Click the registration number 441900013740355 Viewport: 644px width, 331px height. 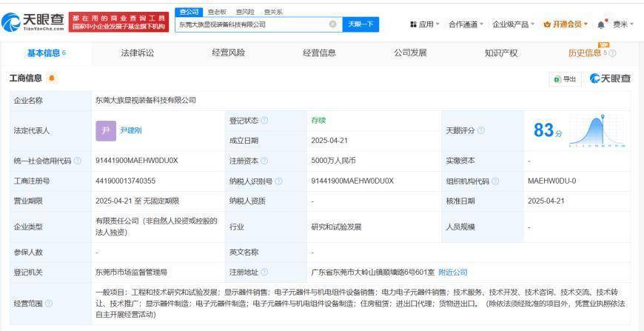[125, 181]
